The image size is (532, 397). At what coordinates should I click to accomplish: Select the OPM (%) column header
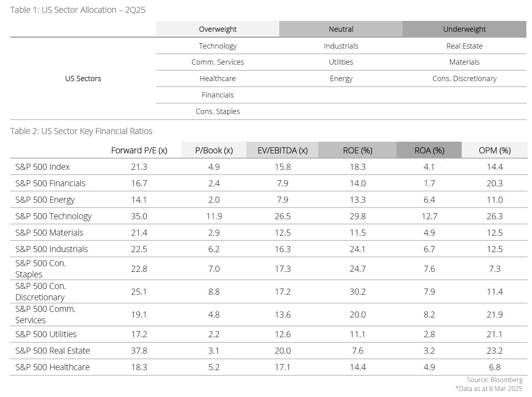point(494,151)
